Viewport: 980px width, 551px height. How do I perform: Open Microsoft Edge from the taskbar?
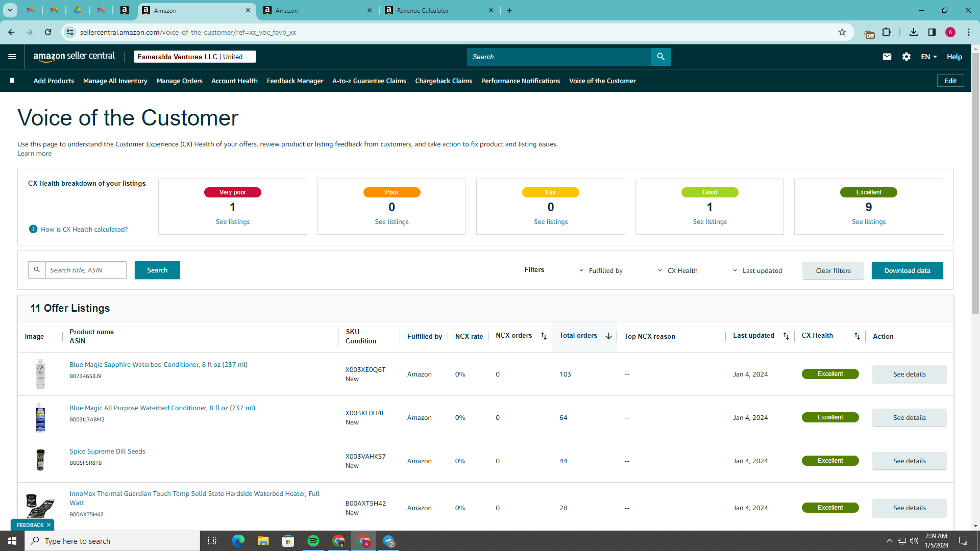[x=238, y=541]
